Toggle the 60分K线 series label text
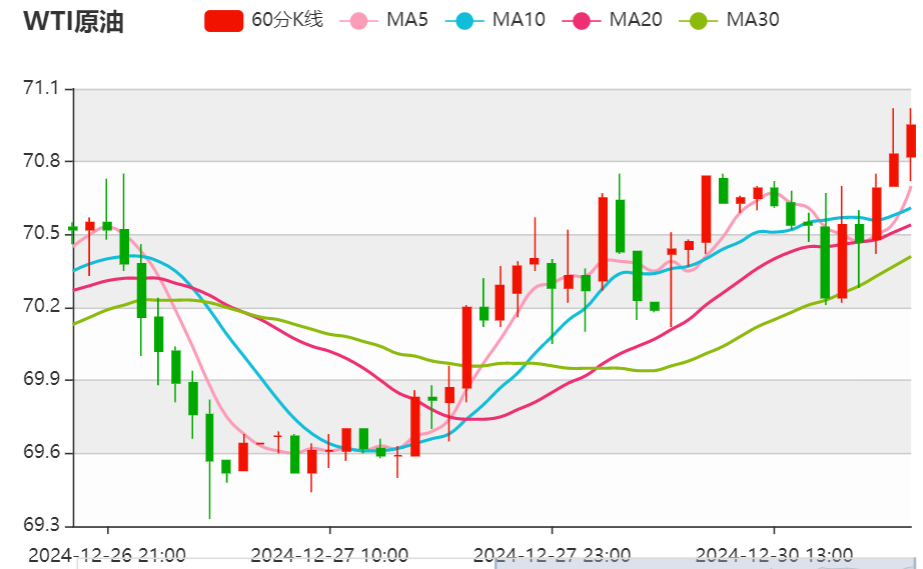923x569 pixels. coord(287,20)
